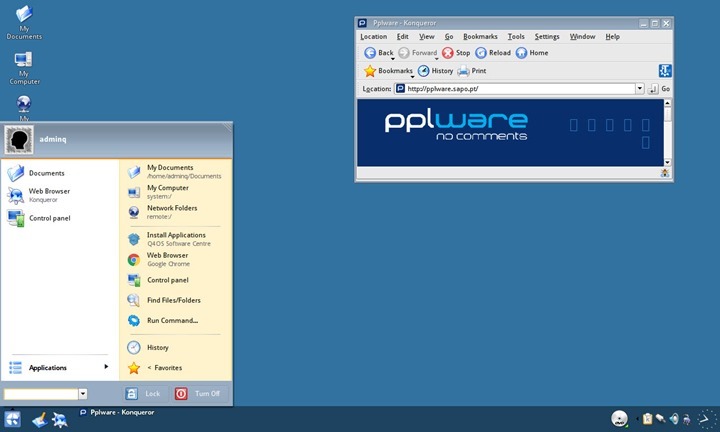
Task: Open the View menu in Konqueror
Action: click(x=427, y=37)
